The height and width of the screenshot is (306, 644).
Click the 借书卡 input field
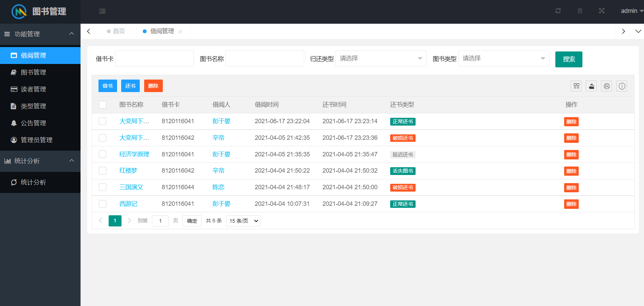[154, 59]
